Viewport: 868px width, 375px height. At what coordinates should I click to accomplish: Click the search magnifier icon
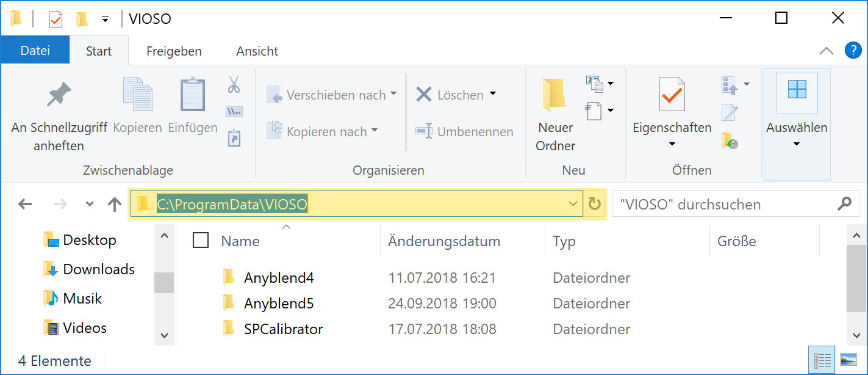[845, 204]
